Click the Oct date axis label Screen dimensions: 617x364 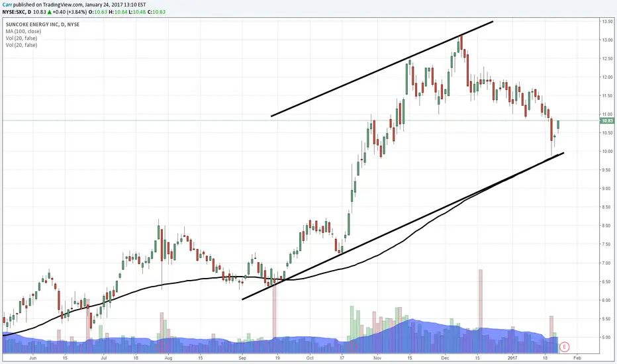click(310, 358)
